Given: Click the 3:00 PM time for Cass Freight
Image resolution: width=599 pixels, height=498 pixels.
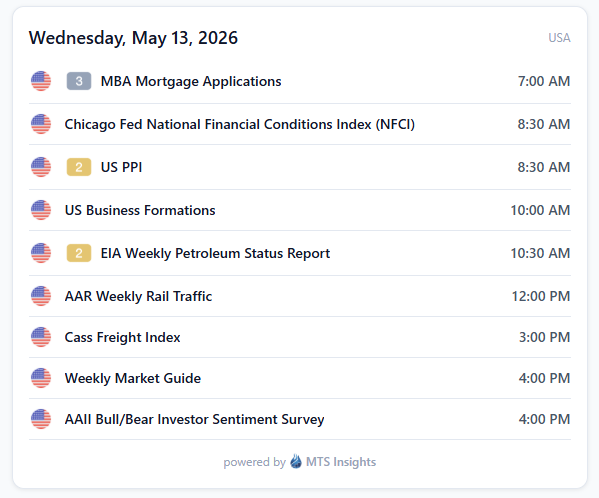Looking at the screenshot, I should point(544,337).
